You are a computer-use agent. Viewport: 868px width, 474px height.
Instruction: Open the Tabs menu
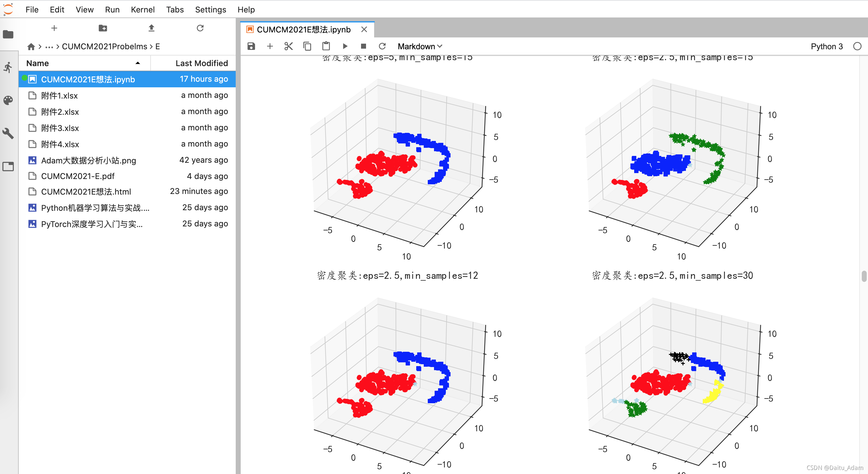175,9
